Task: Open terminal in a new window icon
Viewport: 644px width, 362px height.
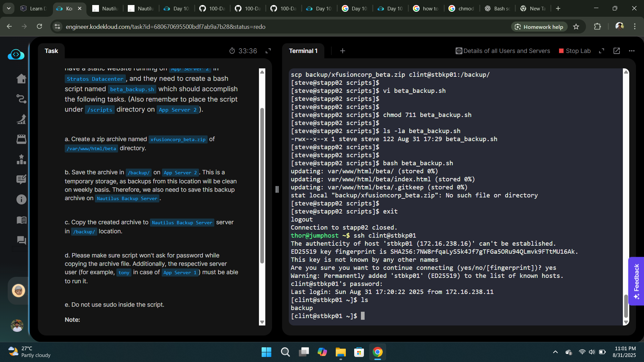Action: pos(616,51)
